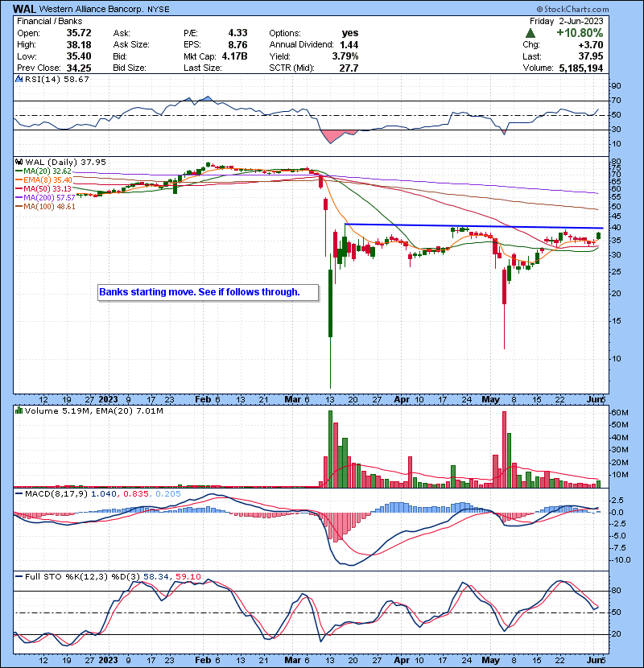Click the Volume panel bar icon

coord(19,410)
